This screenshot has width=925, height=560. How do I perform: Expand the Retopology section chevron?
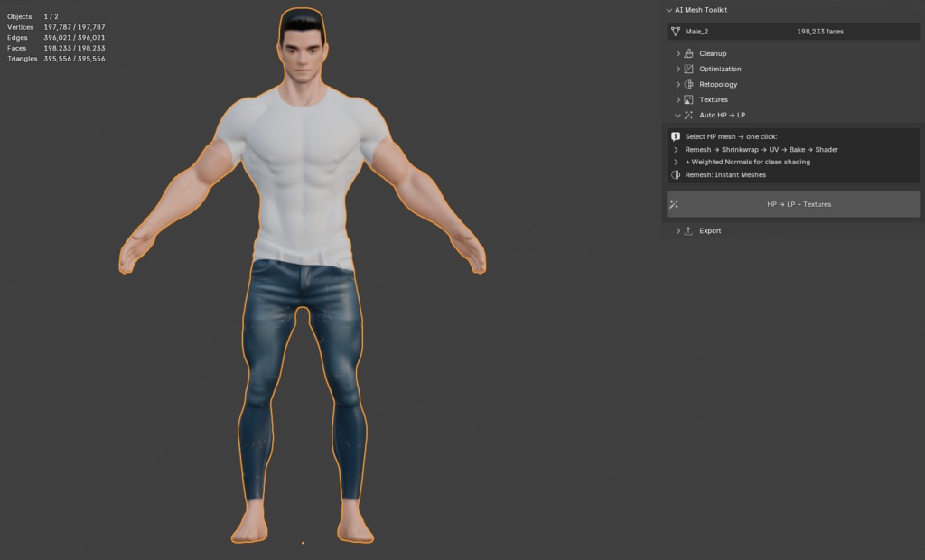click(x=677, y=84)
